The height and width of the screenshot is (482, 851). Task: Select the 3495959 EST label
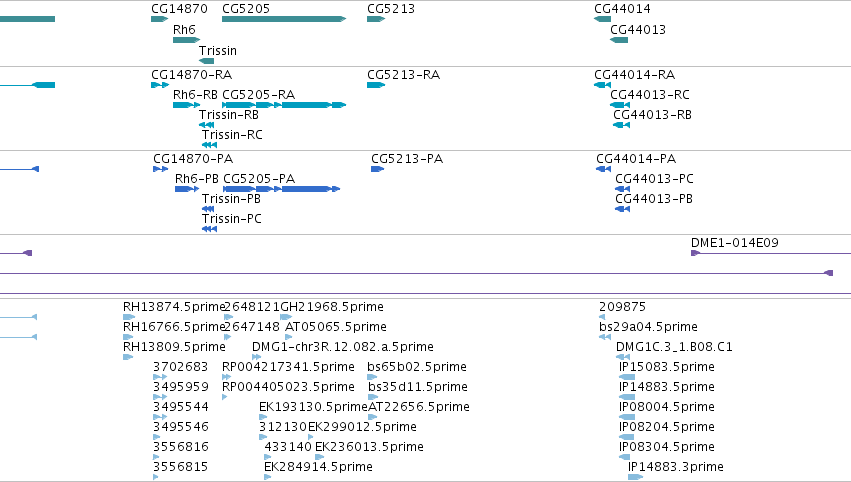tap(181, 387)
